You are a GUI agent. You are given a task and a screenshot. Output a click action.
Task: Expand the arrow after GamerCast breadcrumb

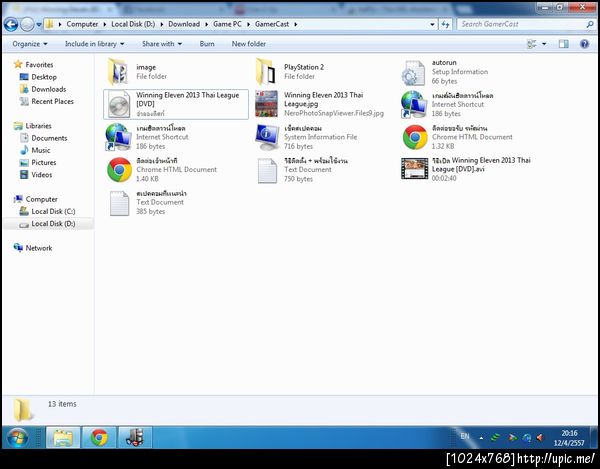[x=296, y=24]
